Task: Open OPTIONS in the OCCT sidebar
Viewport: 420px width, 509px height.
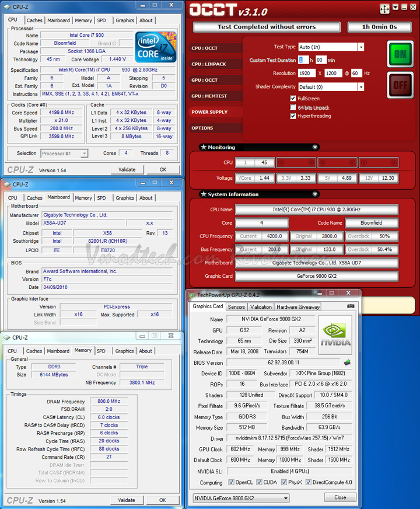Action: [215, 128]
